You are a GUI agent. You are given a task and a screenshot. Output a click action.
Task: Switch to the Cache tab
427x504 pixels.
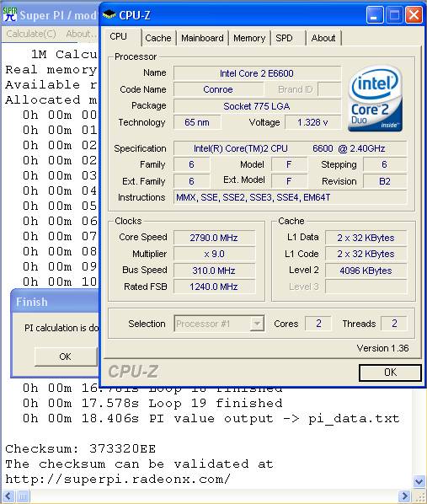pos(158,38)
